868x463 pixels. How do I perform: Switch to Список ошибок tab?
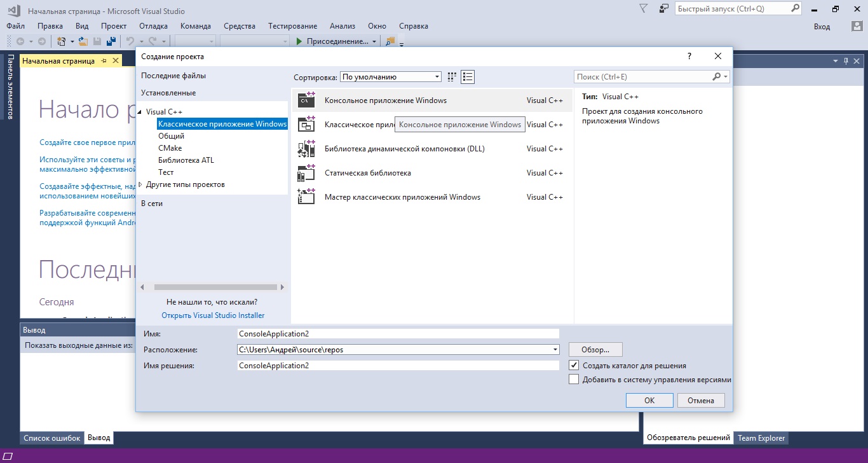click(x=52, y=438)
